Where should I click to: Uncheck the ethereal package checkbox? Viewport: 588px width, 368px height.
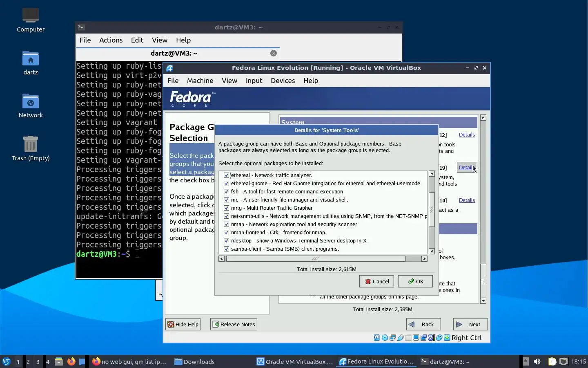click(x=227, y=175)
